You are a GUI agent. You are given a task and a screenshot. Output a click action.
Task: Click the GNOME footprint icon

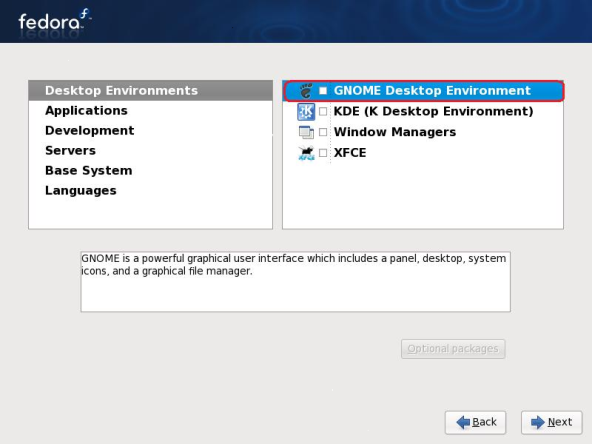point(306,91)
